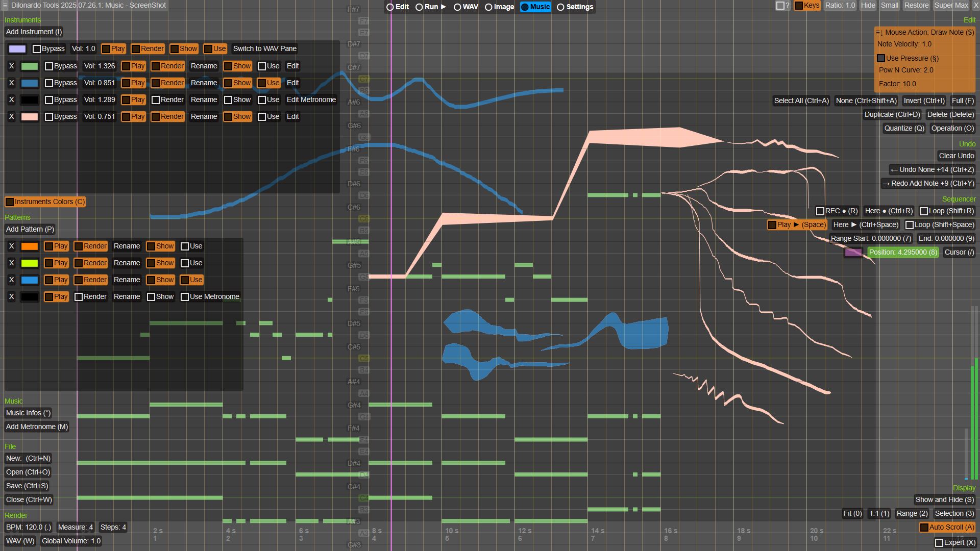The image size is (980, 551).
Task: Open Mouse Action: Draw Note selector
Action: [x=924, y=32]
